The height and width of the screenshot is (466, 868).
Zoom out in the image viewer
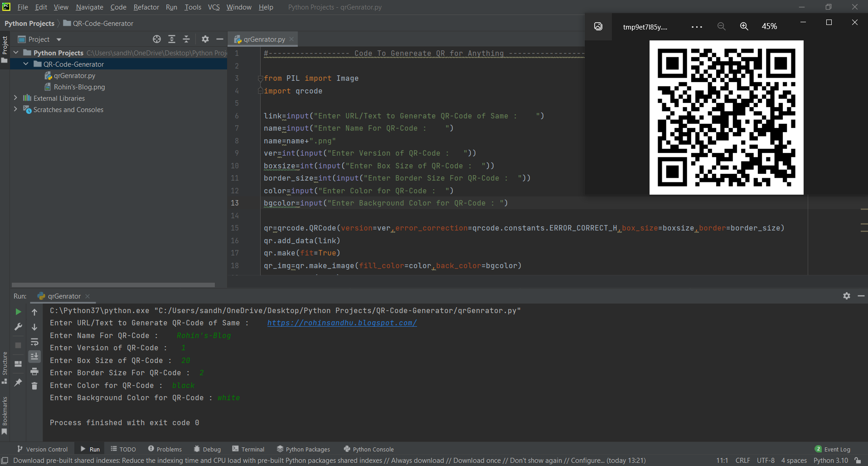pos(722,26)
